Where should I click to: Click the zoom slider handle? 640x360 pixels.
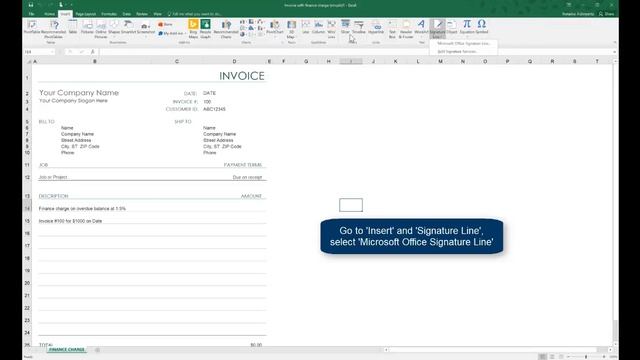click(586, 357)
